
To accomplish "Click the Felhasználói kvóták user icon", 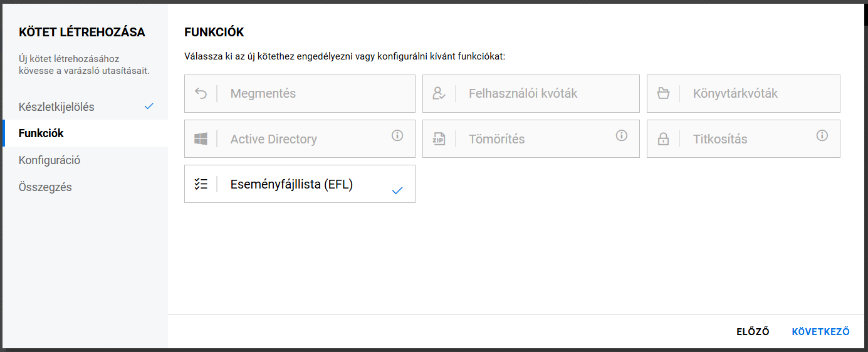I will click(439, 93).
